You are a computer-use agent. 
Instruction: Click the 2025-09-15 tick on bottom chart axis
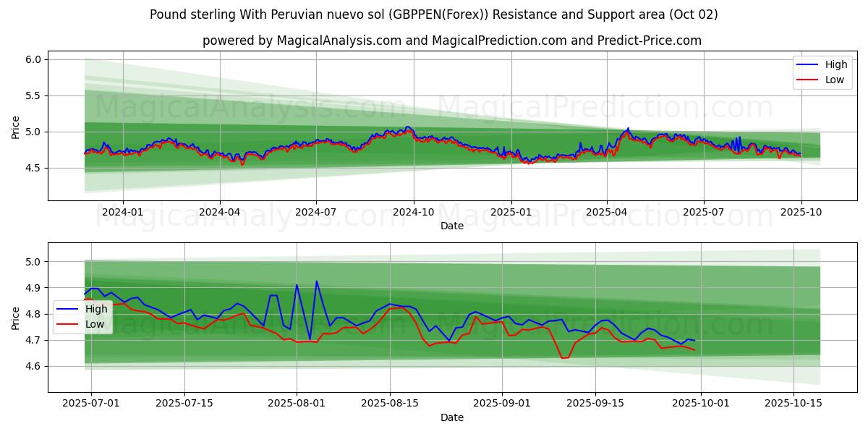[x=595, y=404]
